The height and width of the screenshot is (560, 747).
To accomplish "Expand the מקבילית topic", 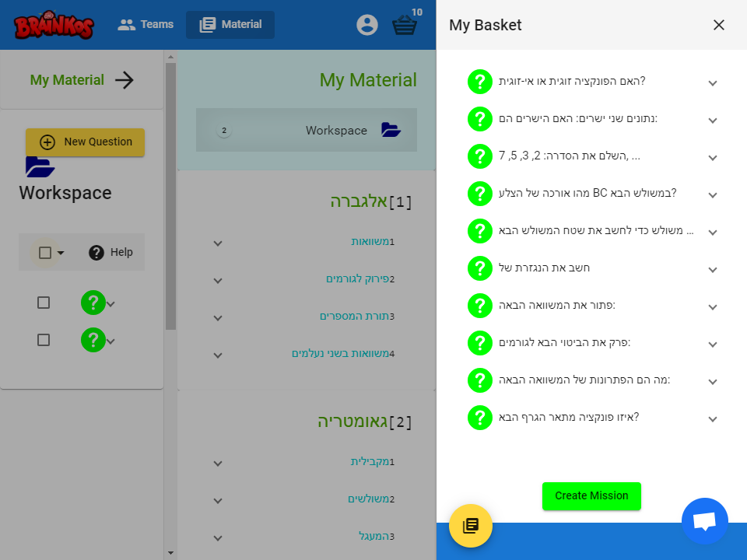I will [x=218, y=464].
